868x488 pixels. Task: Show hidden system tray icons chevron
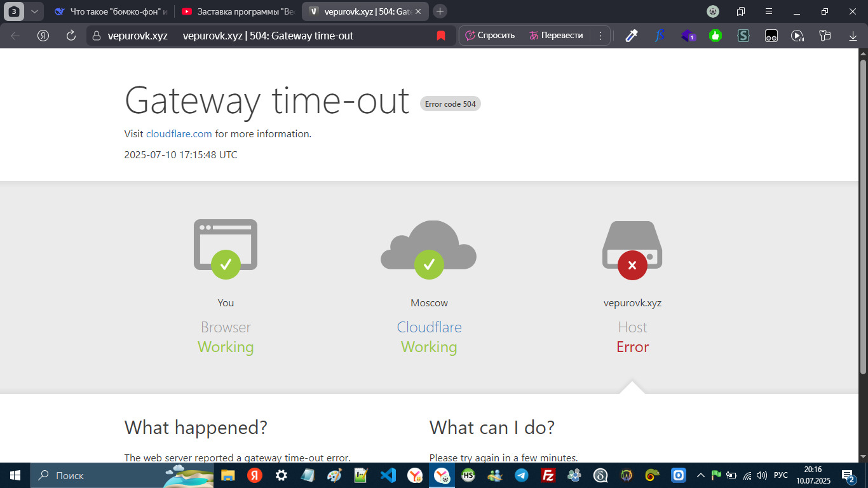coord(701,475)
